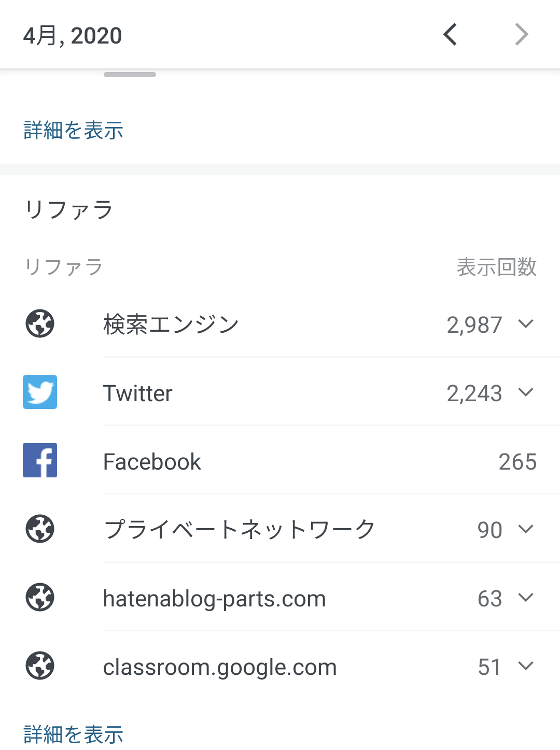Tap the globe icon beside classroom.google.com
Viewport: 560px width, 750px height.
(x=40, y=666)
